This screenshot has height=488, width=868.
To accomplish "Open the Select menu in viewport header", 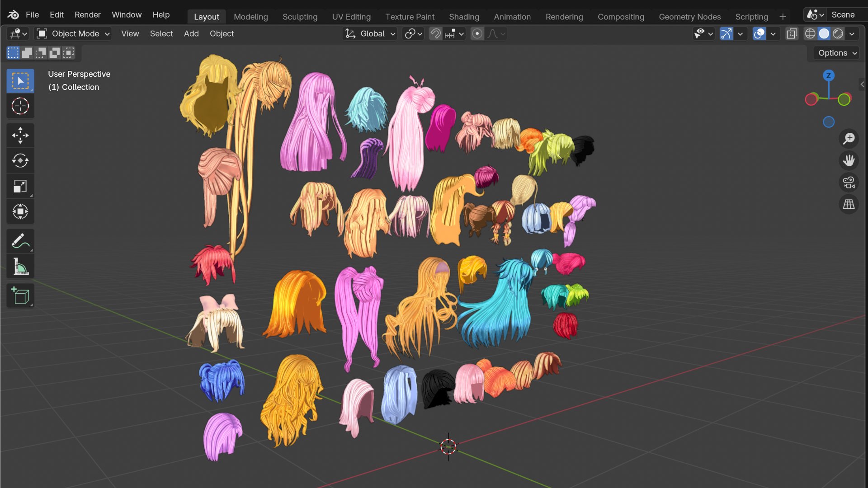I will pos(161,33).
